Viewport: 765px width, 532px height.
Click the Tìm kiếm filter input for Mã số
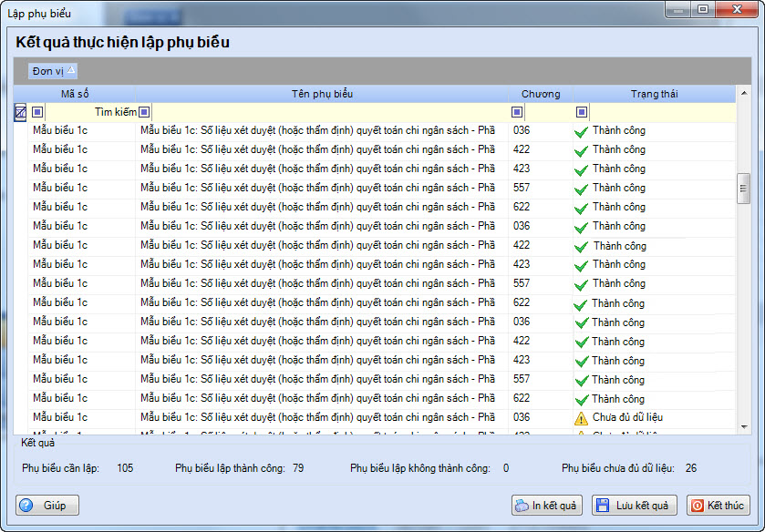[91, 112]
